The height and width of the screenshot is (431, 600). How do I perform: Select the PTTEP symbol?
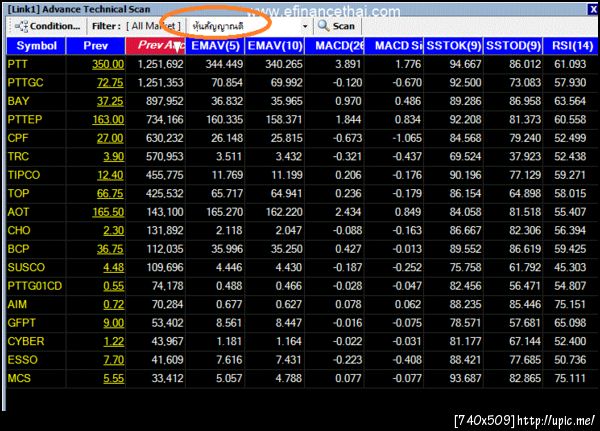[25, 119]
